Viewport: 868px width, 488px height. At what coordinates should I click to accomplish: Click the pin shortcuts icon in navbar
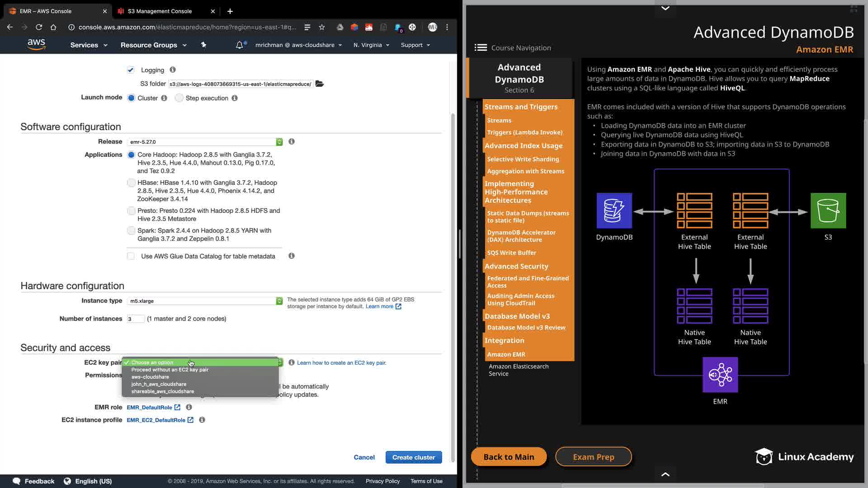click(x=203, y=45)
